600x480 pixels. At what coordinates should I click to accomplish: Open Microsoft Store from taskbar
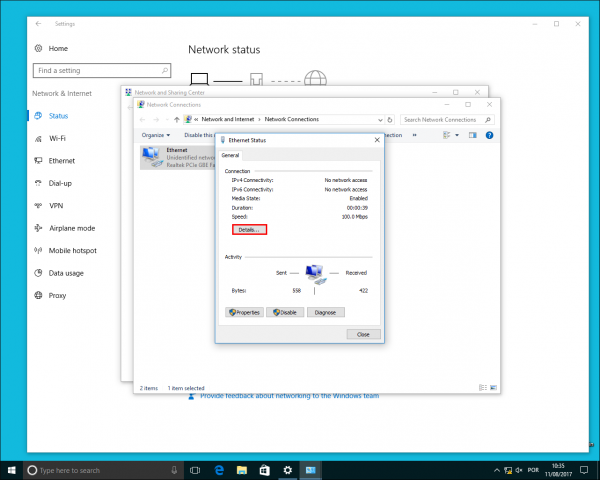click(265, 470)
